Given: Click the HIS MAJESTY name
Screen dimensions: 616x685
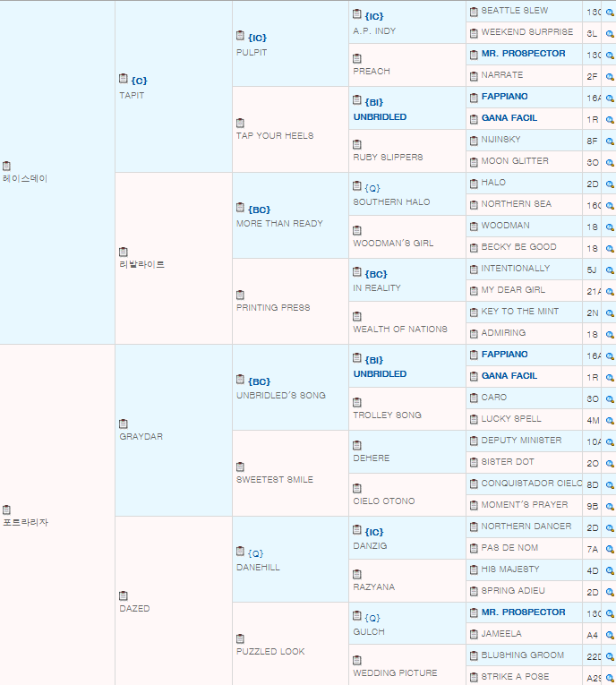Looking at the screenshot, I should (510, 569).
